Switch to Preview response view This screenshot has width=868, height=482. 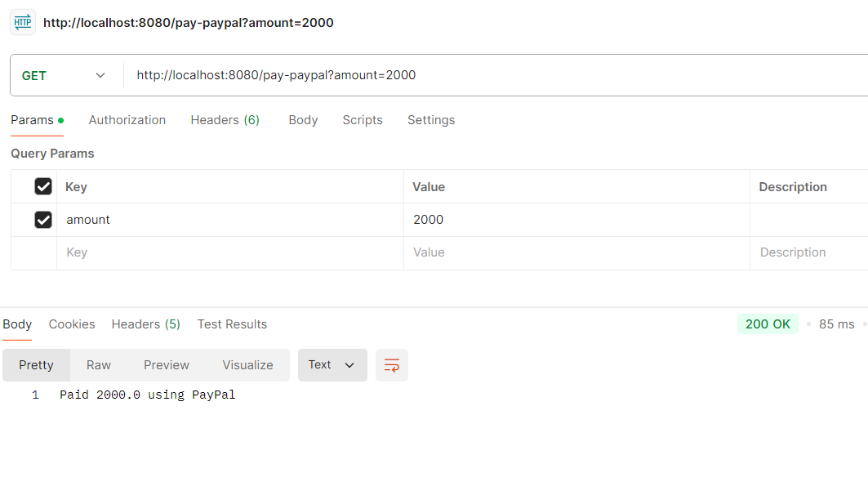click(x=167, y=365)
